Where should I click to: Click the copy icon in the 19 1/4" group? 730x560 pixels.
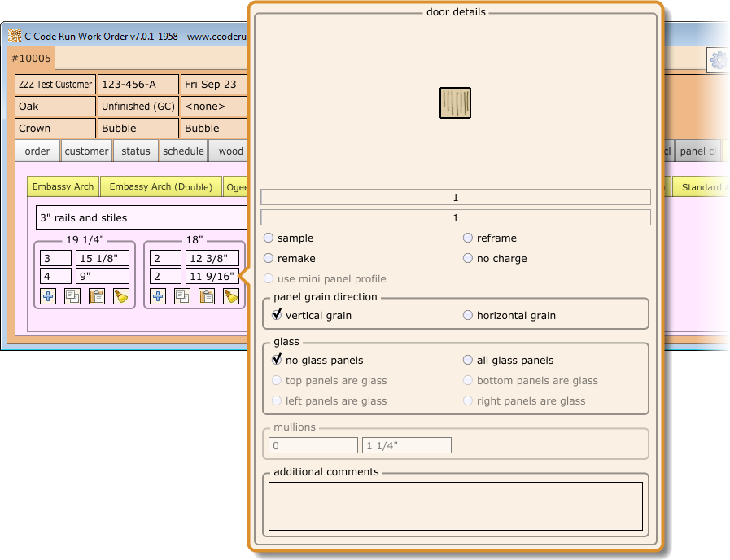tap(72, 297)
